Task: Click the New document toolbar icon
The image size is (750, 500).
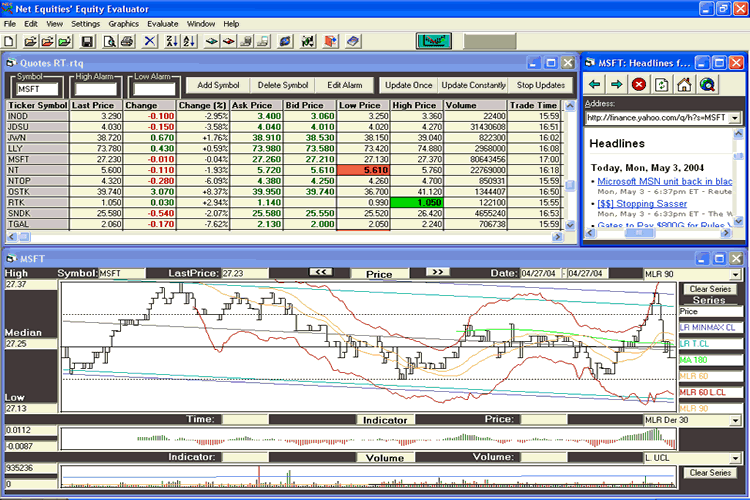Action: click(x=9, y=42)
